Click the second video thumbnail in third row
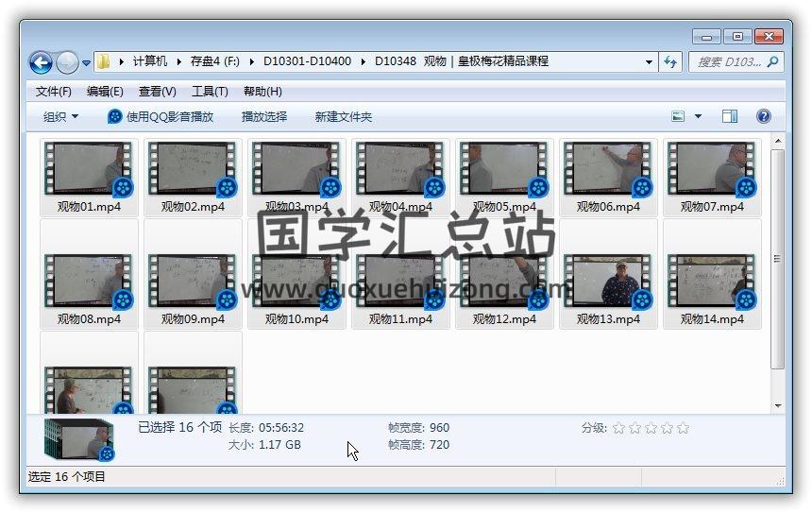Screen dimensions: 812x513 [x=192, y=389]
